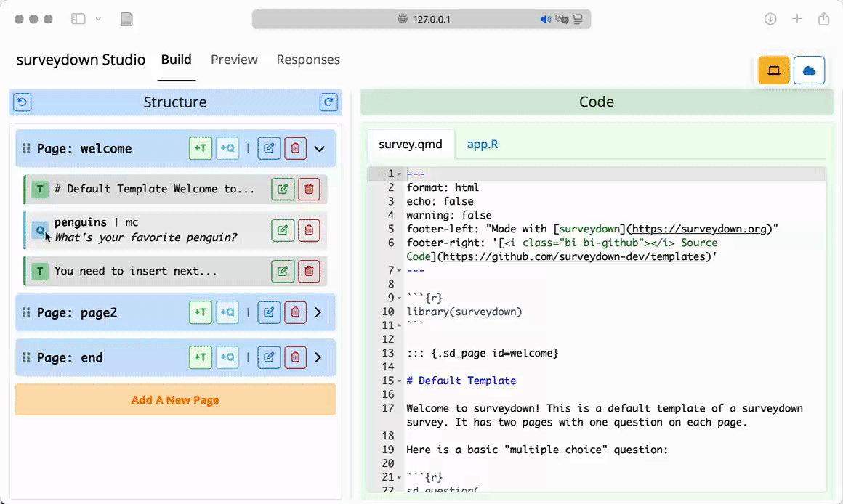Screen dimensions: 843x504
Task: Click the 127.0.0.1 address bar
Action: [421, 19]
